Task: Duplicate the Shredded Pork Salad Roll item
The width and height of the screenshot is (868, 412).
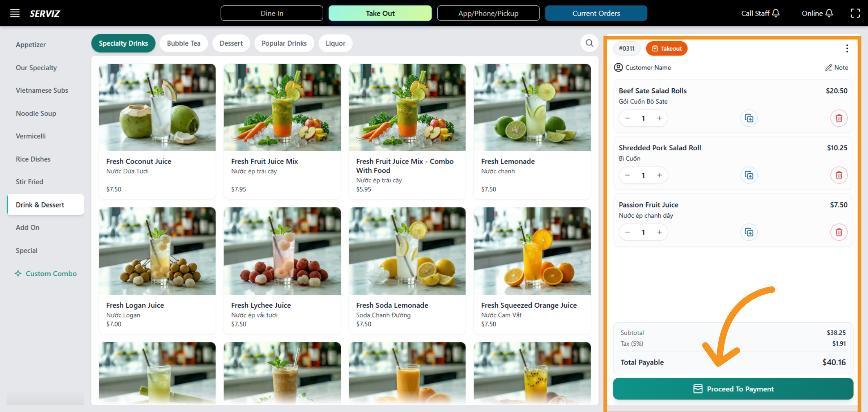Action: pos(749,175)
